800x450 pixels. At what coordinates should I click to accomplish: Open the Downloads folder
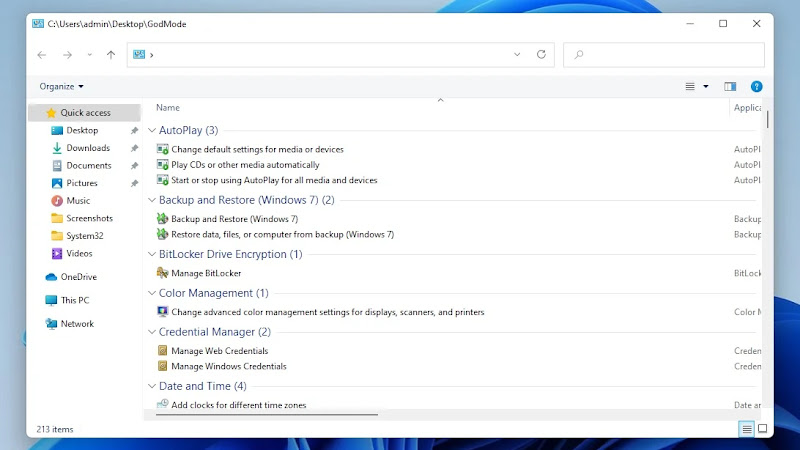[88, 148]
